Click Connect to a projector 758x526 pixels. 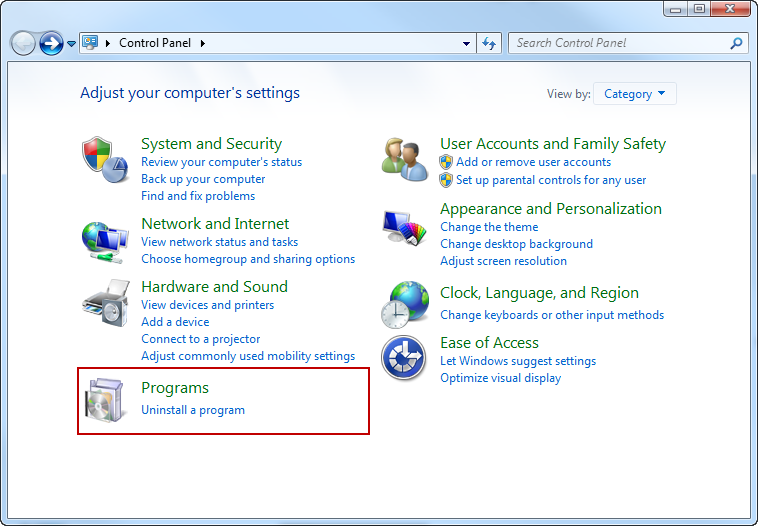coord(201,339)
